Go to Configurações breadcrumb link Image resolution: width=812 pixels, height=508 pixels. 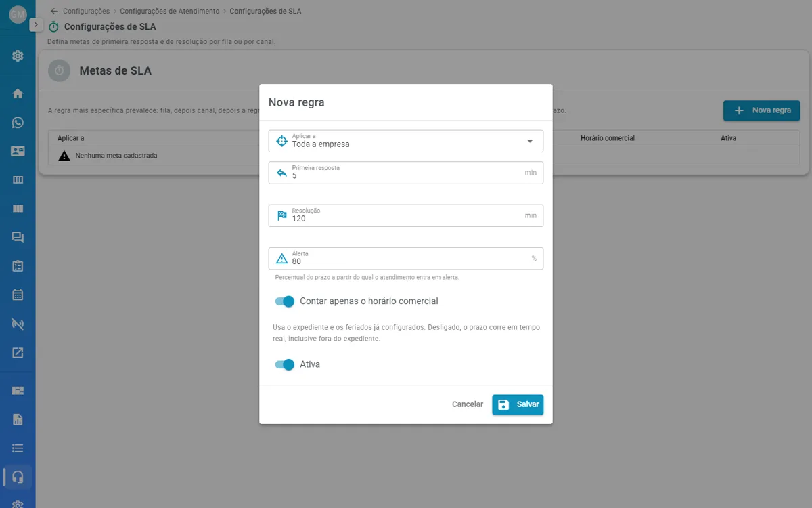click(x=86, y=11)
